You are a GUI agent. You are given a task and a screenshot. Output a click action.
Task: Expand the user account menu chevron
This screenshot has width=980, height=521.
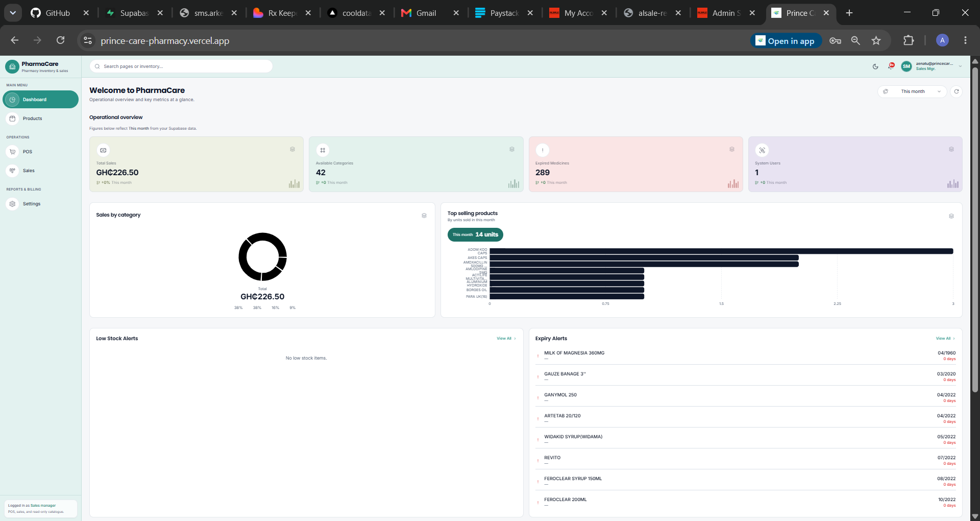click(x=960, y=66)
